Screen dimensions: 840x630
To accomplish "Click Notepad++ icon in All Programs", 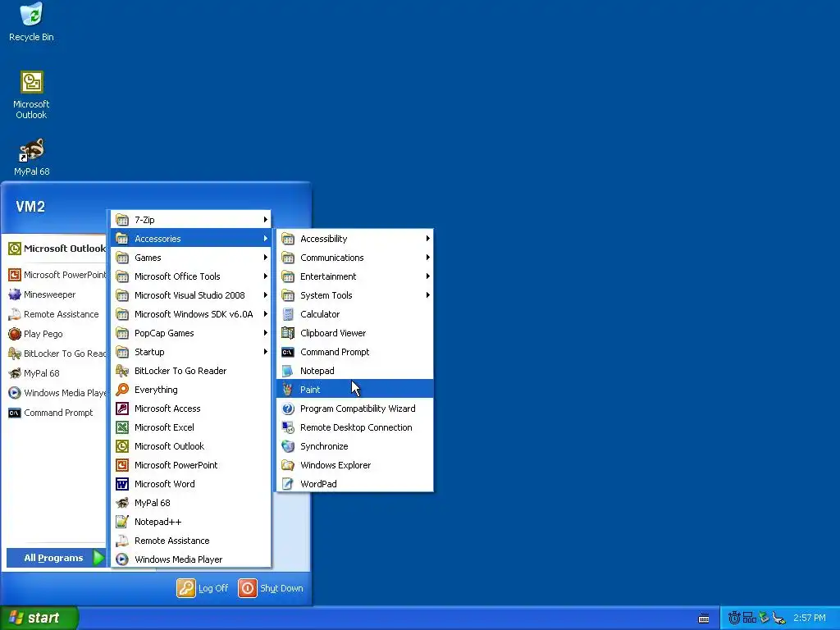I will pyautogui.click(x=122, y=521).
